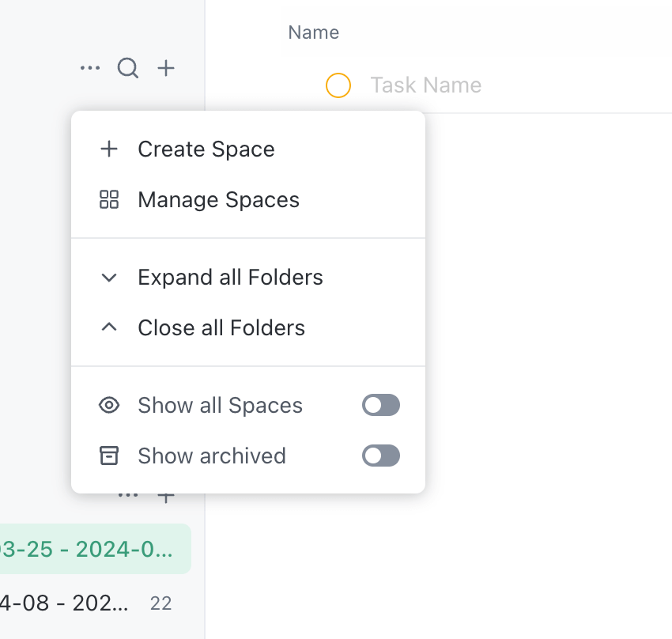Click the yellow task status circle
The image size is (672, 639).
click(x=338, y=85)
